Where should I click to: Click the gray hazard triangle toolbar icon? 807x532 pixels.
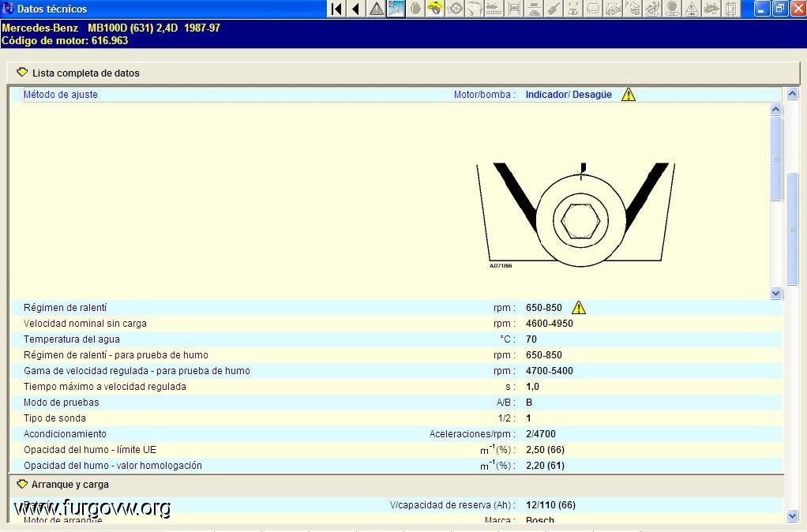click(x=691, y=9)
